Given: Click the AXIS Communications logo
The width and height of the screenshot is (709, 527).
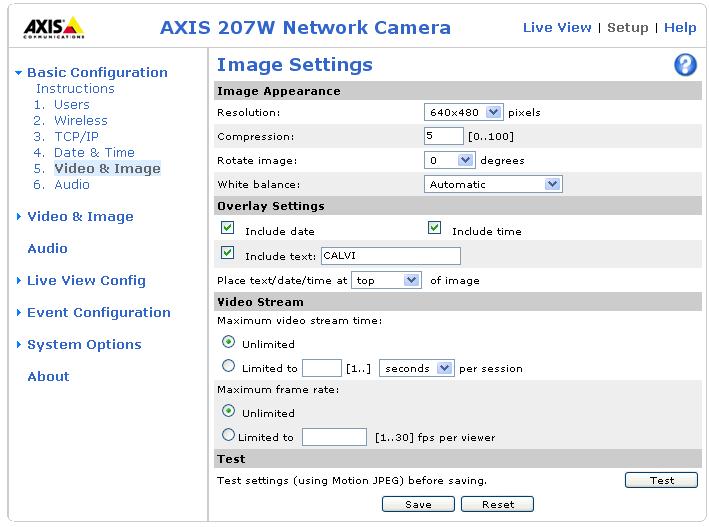Looking at the screenshot, I should [54, 28].
